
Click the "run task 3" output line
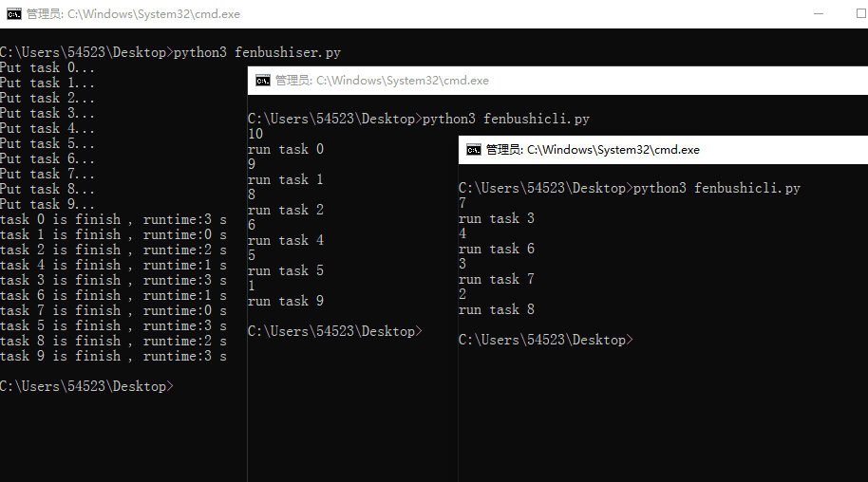[496, 218]
